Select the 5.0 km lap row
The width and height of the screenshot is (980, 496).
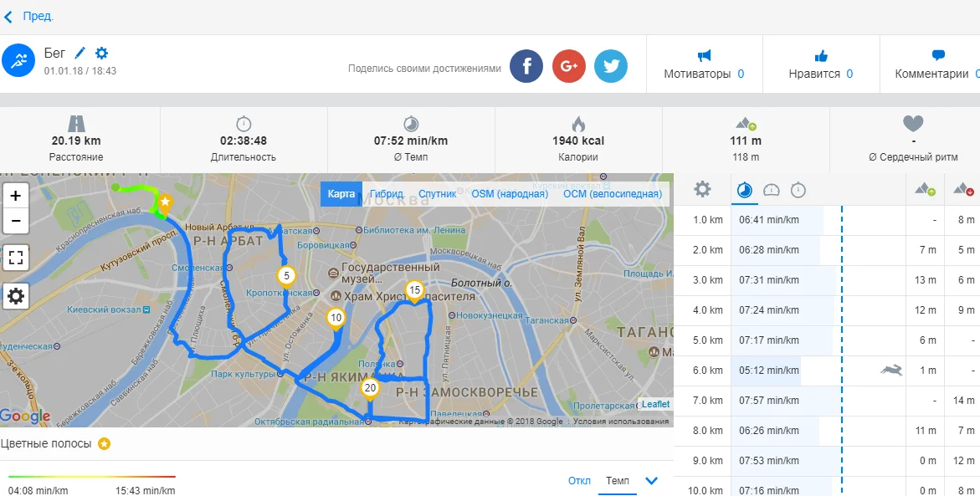click(x=827, y=340)
